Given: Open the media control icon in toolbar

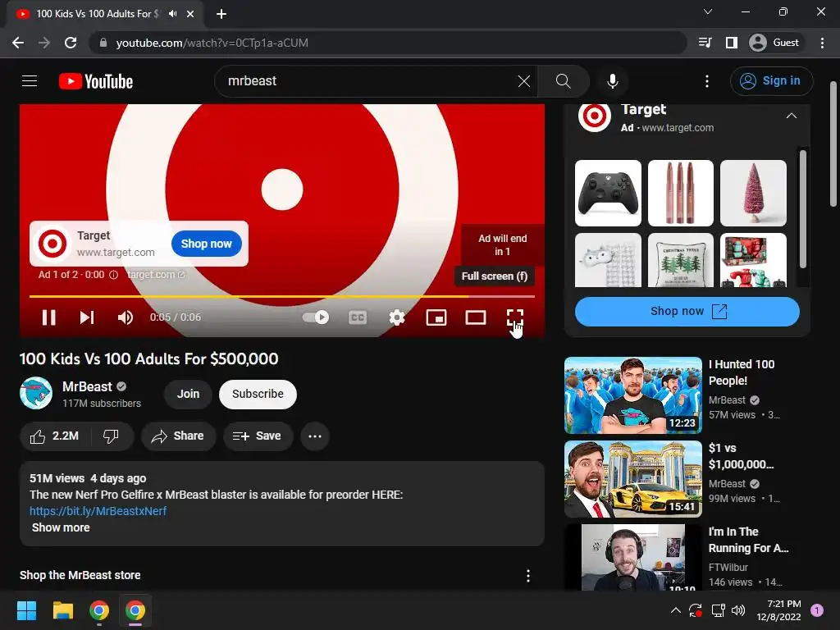Looking at the screenshot, I should (705, 43).
